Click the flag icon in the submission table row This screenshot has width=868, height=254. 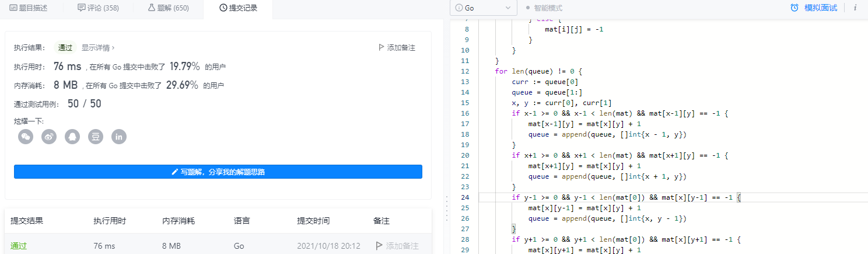click(x=380, y=246)
